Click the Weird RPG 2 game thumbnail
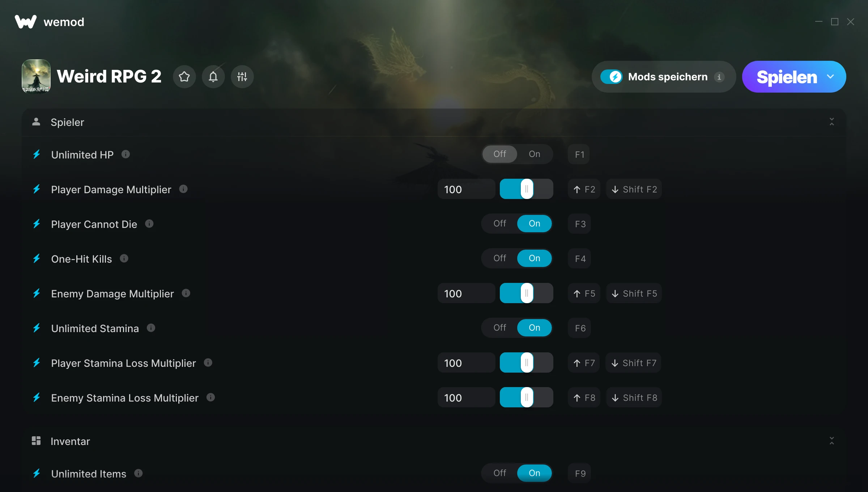 pyautogui.click(x=36, y=76)
